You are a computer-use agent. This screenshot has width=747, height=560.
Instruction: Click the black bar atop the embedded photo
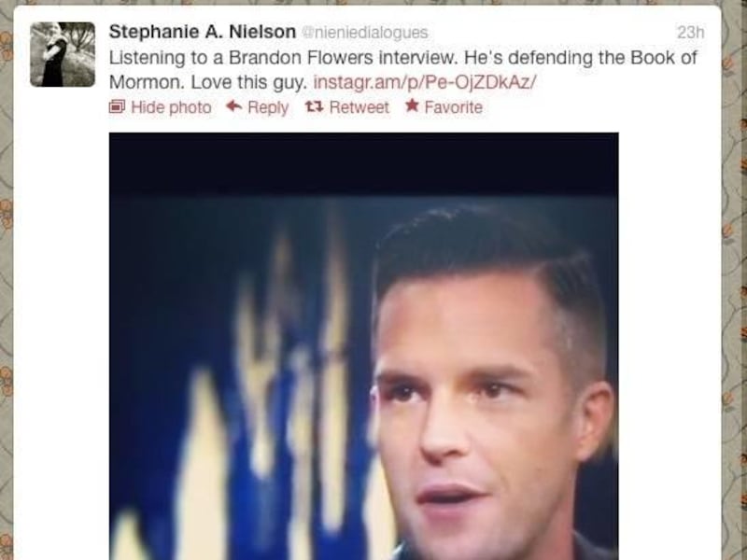(x=364, y=164)
